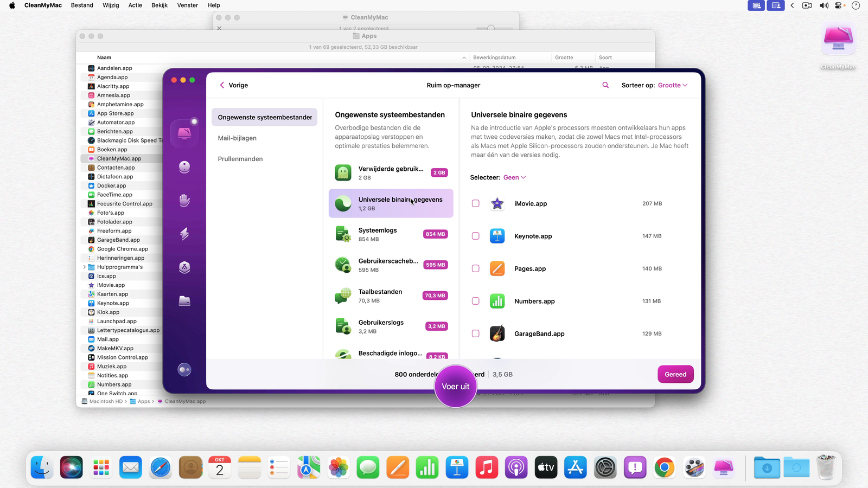Open Control Center in the menu bar

(840, 5)
